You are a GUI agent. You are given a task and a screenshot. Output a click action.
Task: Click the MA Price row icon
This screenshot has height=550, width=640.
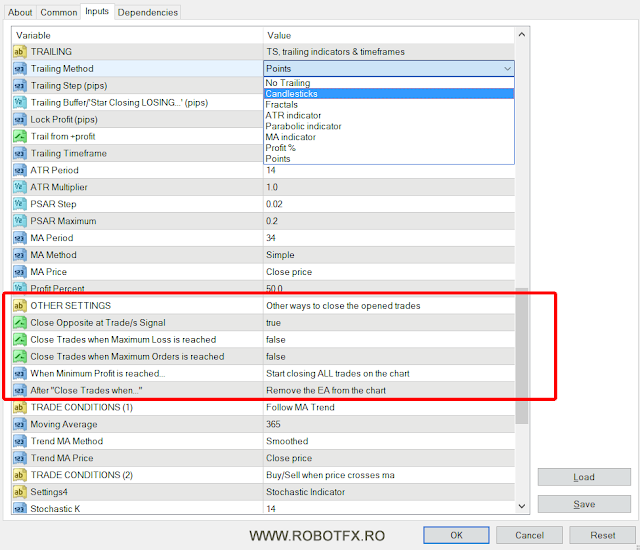click(19, 272)
